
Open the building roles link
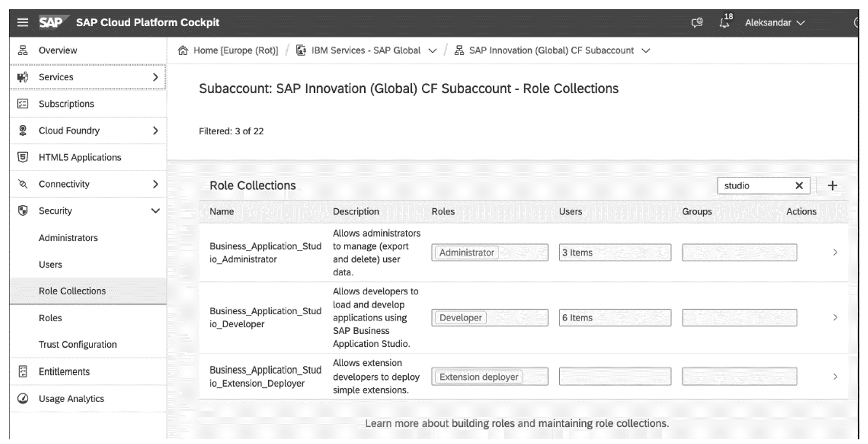tap(483, 423)
